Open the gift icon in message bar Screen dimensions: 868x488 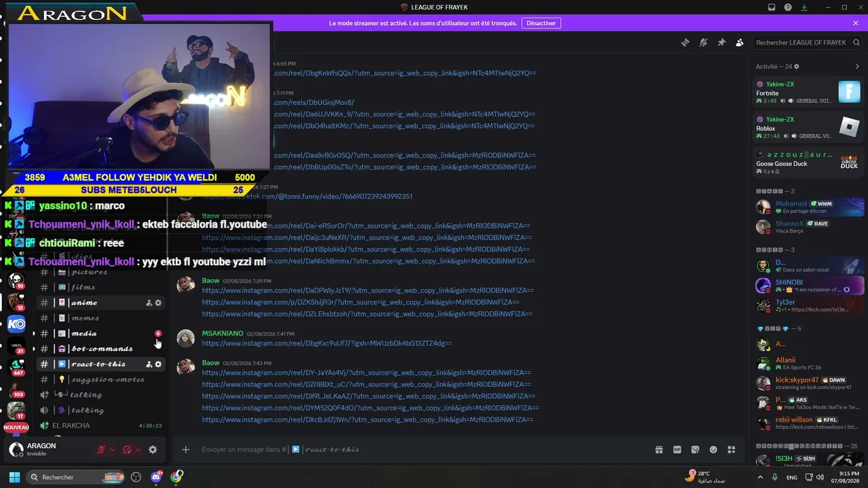(x=658, y=449)
